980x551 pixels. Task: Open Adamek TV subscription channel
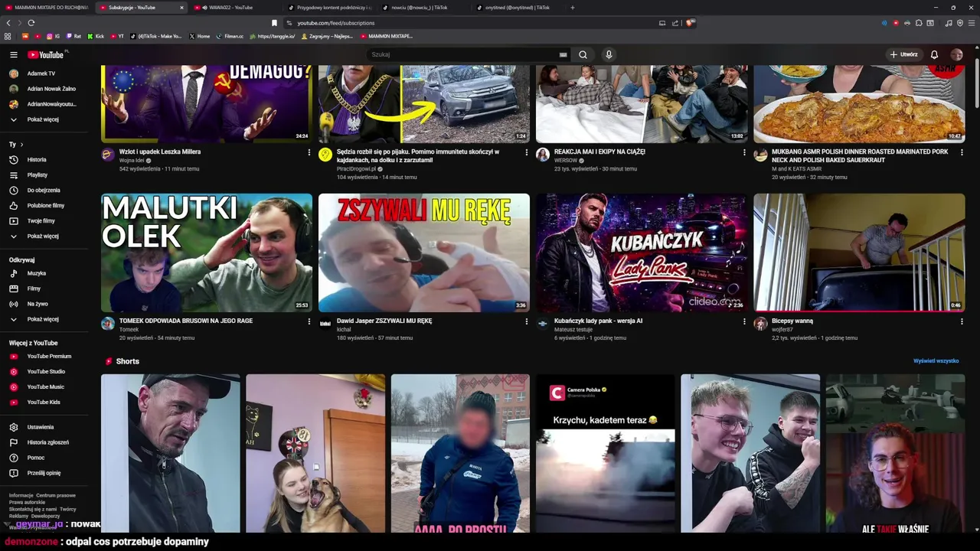click(x=46, y=73)
